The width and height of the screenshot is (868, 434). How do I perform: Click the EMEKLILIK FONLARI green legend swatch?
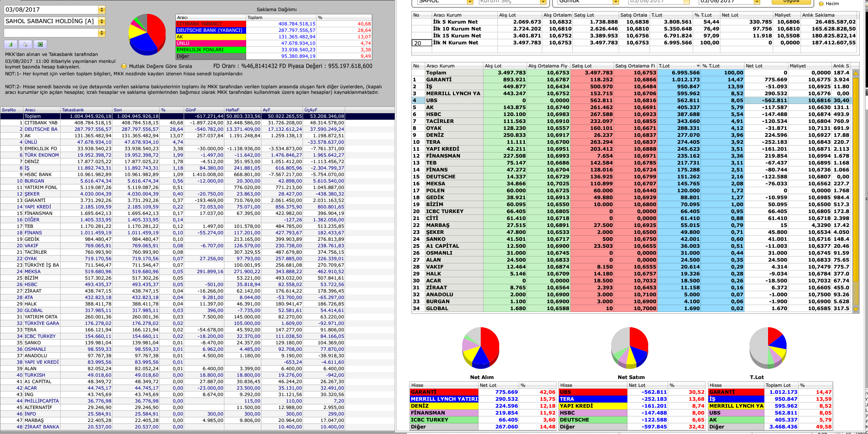pyautogui.click(x=211, y=50)
